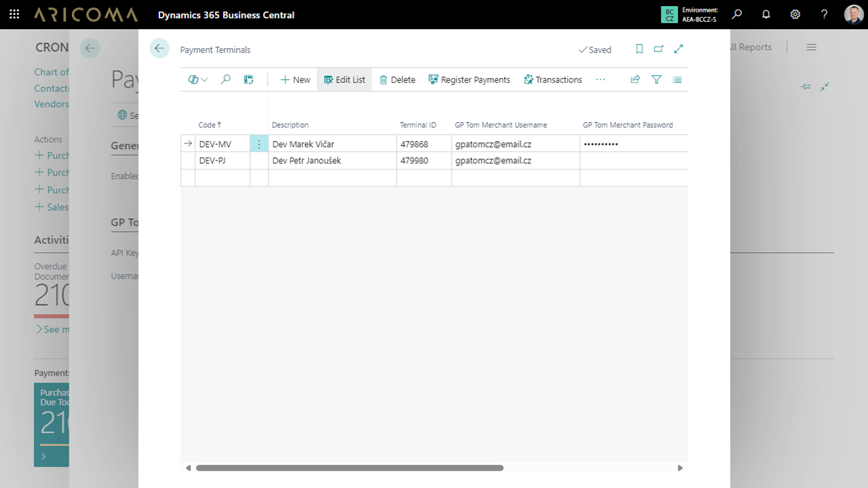Open the user profile avatar
Viewport: 868px width, 488px height.
(854, 14)
